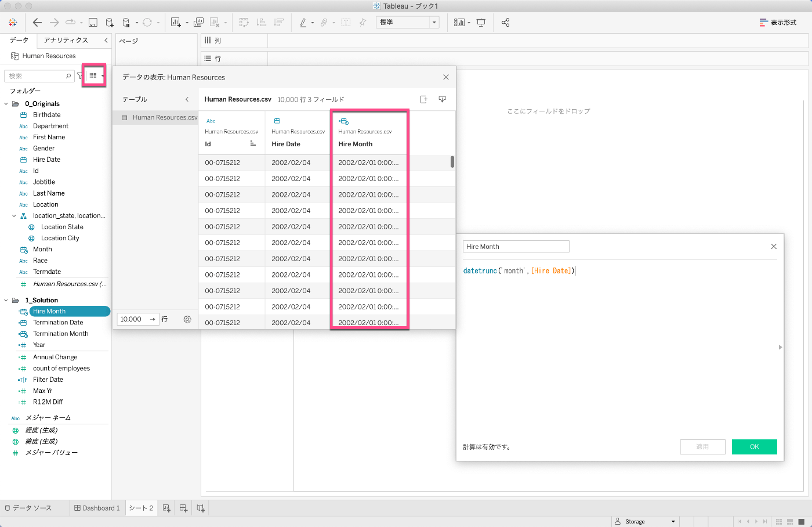Click the group members paperclip icon
Image resolution: width=812 pixels, height=527 pixels.
point(324,23)
